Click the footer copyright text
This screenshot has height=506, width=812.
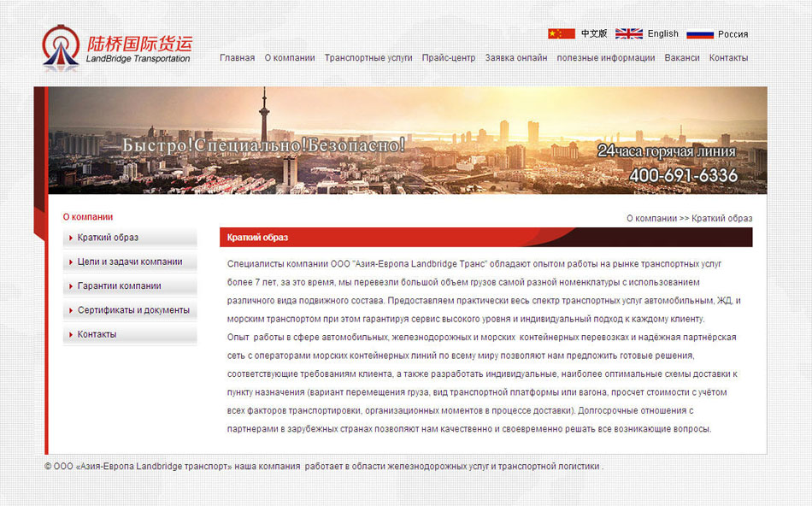[324, 466]
